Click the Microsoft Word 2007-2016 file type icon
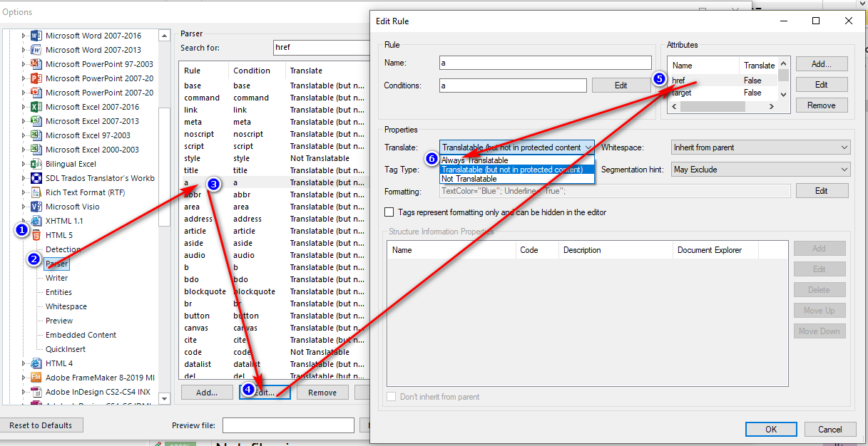This screenshot has height=446, width=868. tap(36, 36)
